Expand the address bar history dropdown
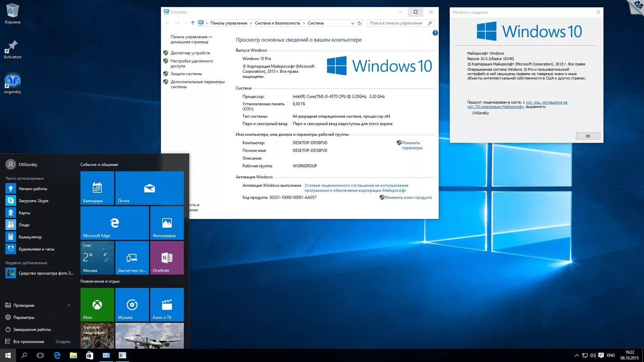 pos(353,23)
